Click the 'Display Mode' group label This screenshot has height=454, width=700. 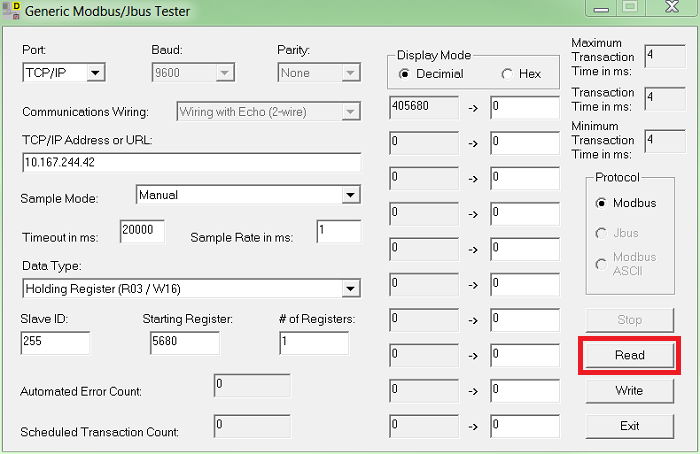[434, 55]
